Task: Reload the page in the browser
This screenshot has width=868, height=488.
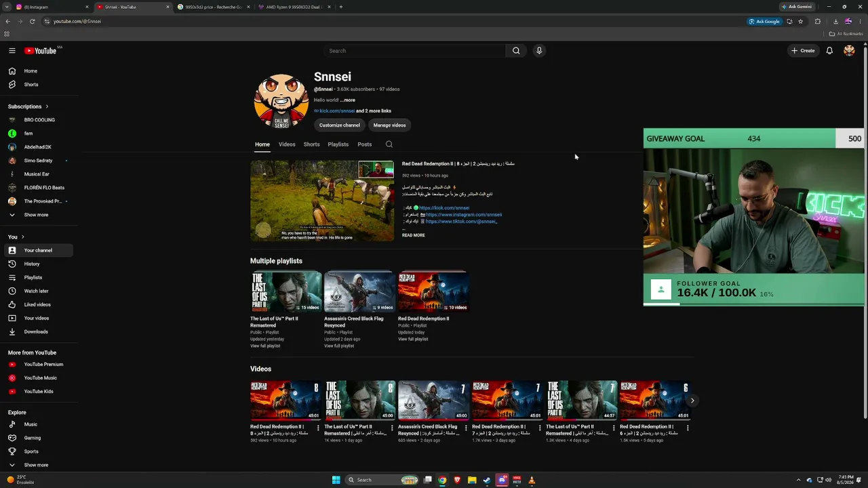Action: coord(32,21)
